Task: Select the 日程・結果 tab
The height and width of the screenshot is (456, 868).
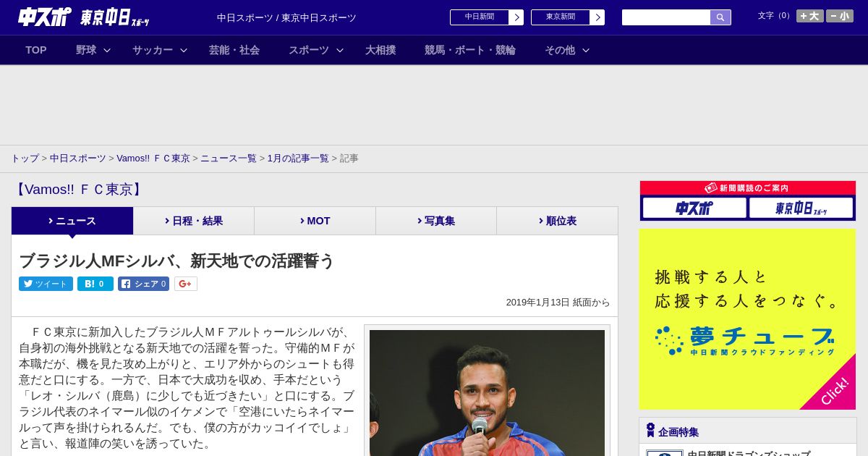Action: click(194, 221)
